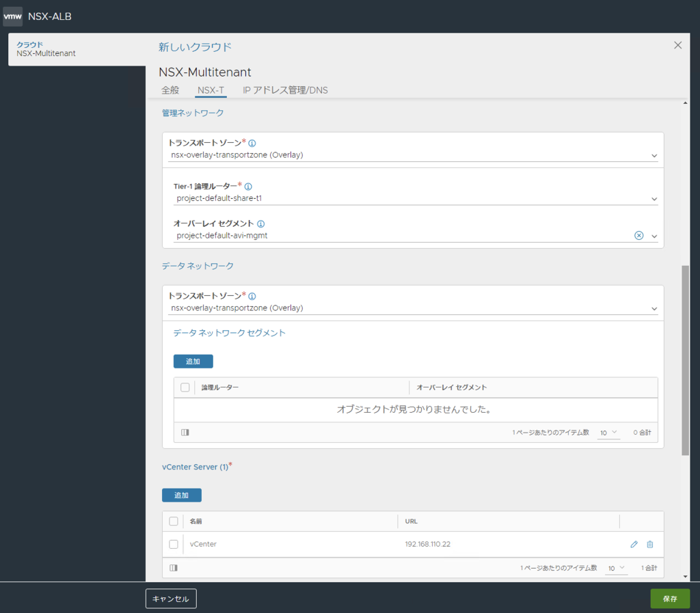
Task: Change items per page in vCenter table
Action: (x=616, y=569)
